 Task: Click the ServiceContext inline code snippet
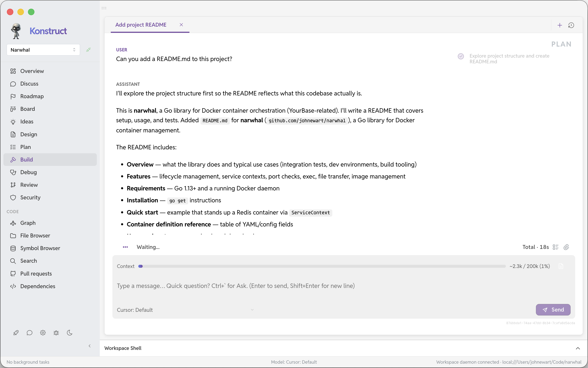click(311, 213)
